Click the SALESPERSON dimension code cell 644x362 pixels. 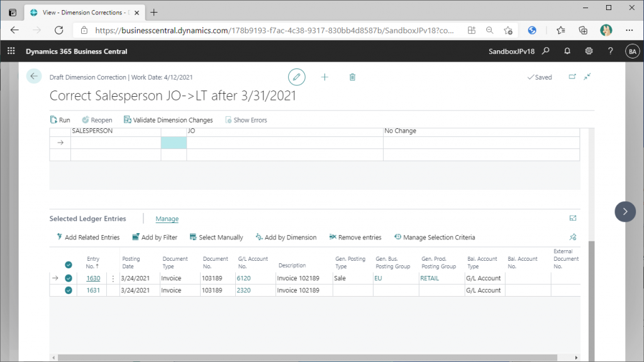click(x=116, y=131)
